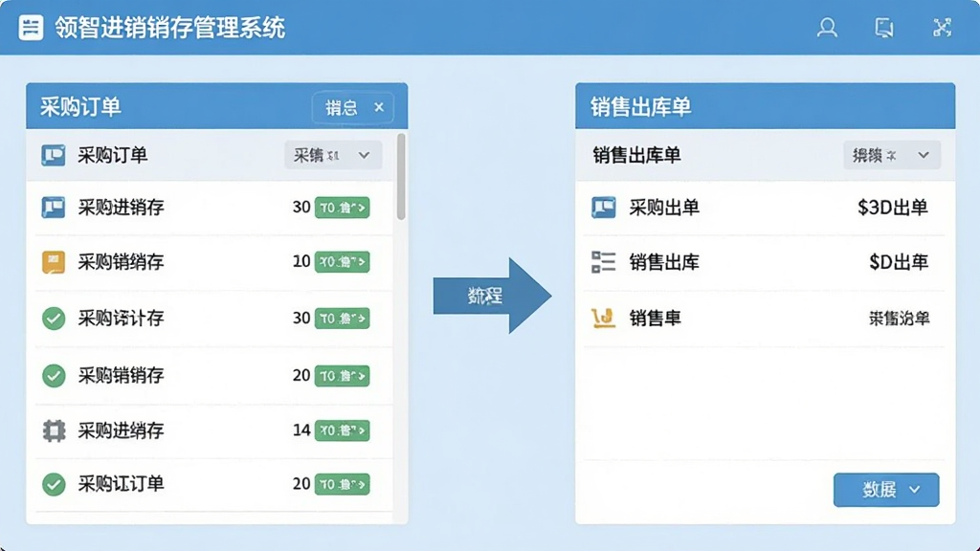Viewport: 980px width, 551px height.
Task: Click the 采购订单 panel vertical scrollbar
Action: (x=401, y=176)
